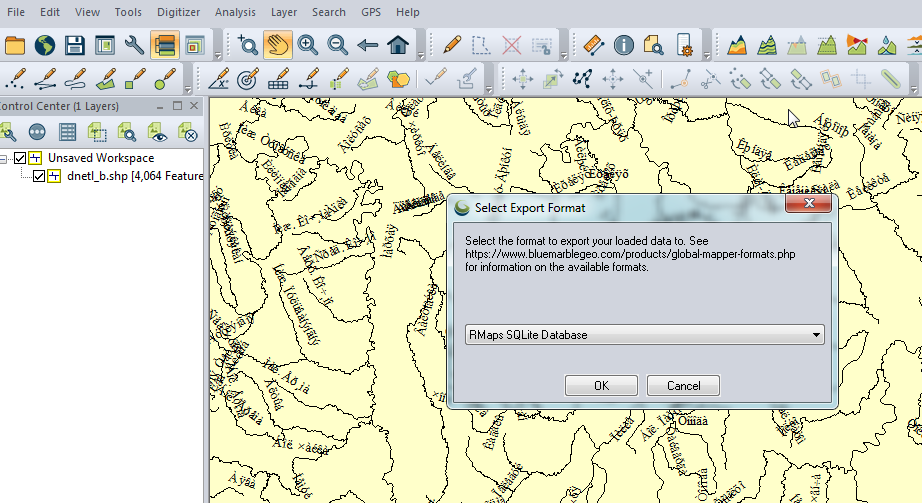
Task: Toggle the 3D viewer window icon
Action: click(x=195, y=45)
